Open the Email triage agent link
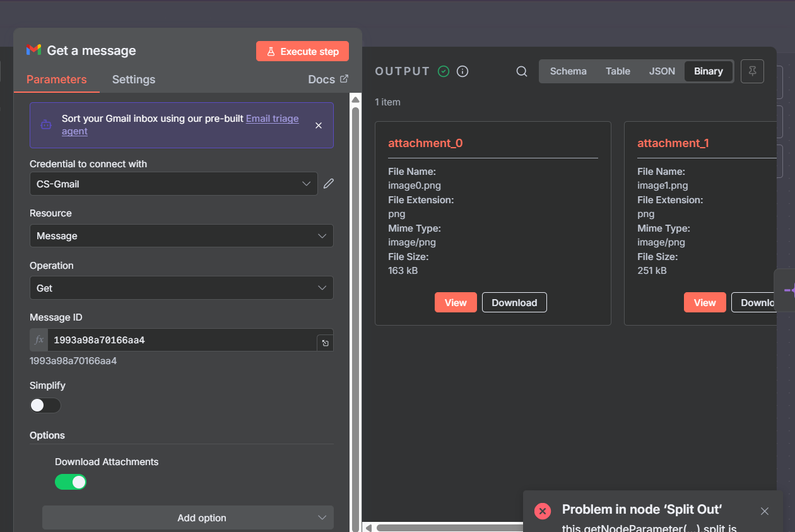The width and height of the screenshot is (795, 532). pos(272,119)
